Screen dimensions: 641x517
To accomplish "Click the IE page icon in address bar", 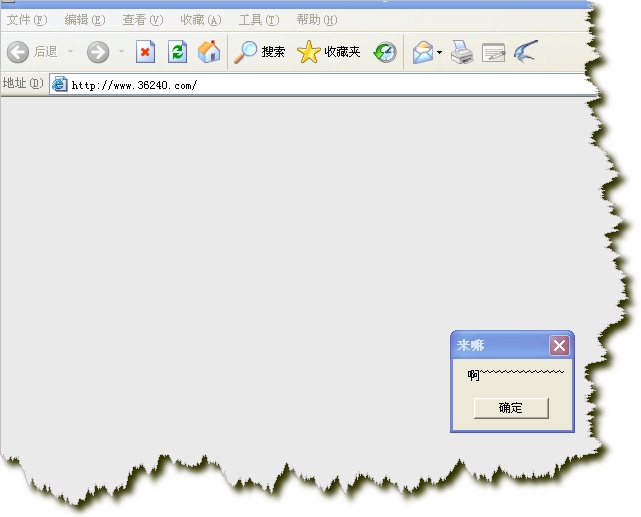I will click(60, 84).
